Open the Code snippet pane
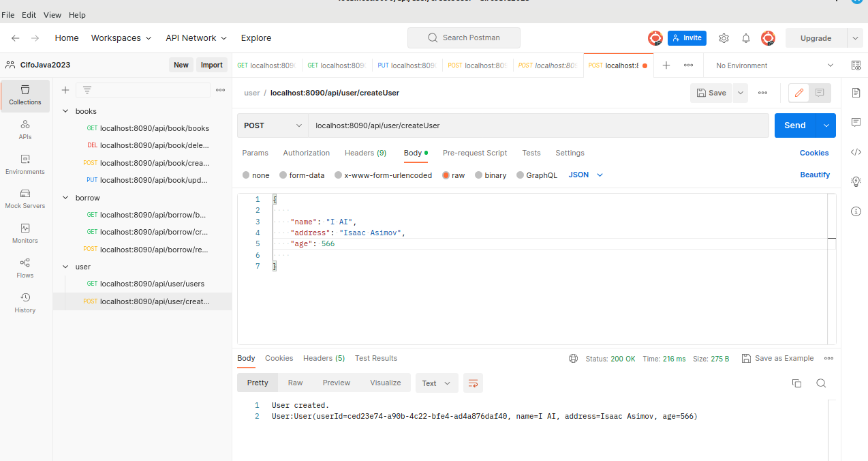868x461 pixels. [856, 152]
